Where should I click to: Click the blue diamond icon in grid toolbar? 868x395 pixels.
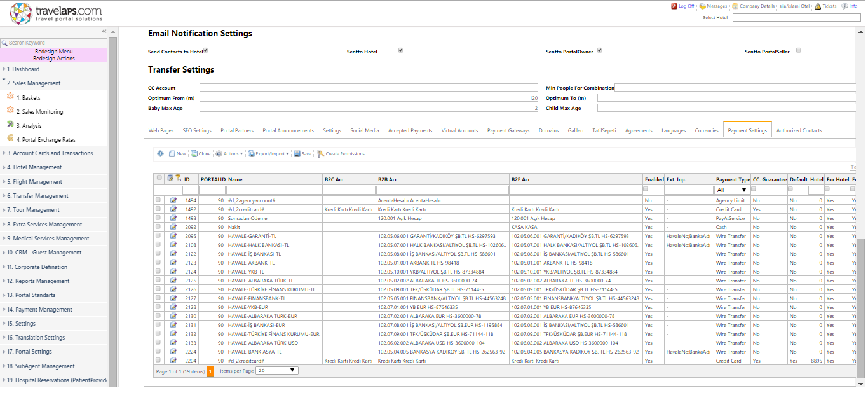160,153
